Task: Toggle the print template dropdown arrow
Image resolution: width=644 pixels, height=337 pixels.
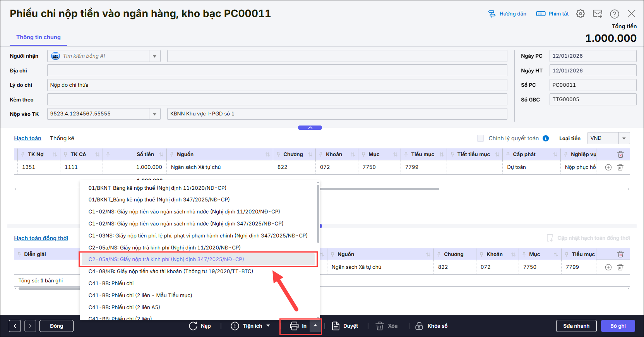Action: (x=315, y=326)
